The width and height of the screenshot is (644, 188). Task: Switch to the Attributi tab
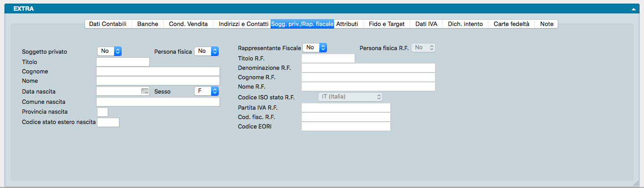[x=347, y=24]
